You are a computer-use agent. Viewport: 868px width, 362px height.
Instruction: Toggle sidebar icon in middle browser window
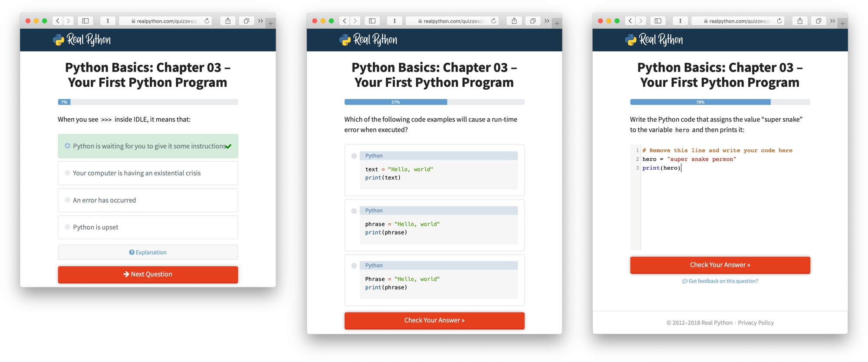[x=372, y=21]
